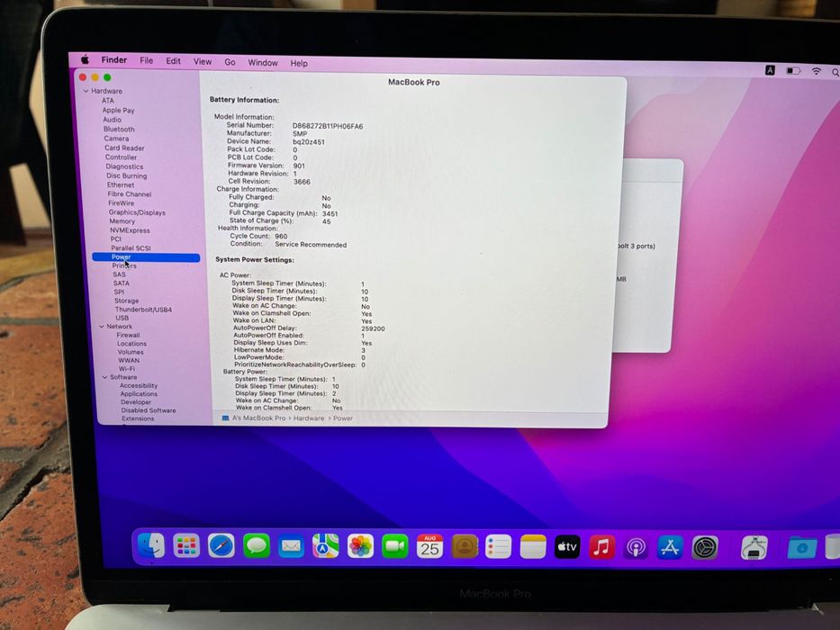Open Calendar showing Aug 25 in Dock
The width and height of the screenshot is (840, 630).
point(429,546)
